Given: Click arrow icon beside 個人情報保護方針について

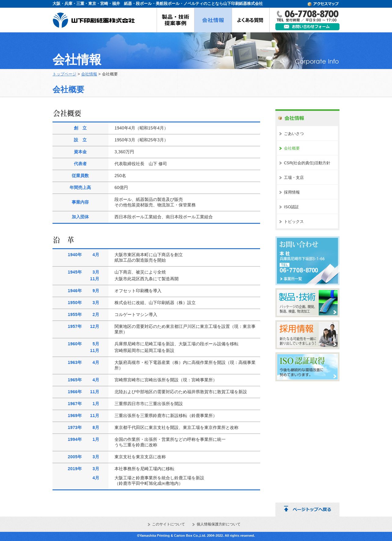Looking at the screenshot, I should click(x=194, y=525).
